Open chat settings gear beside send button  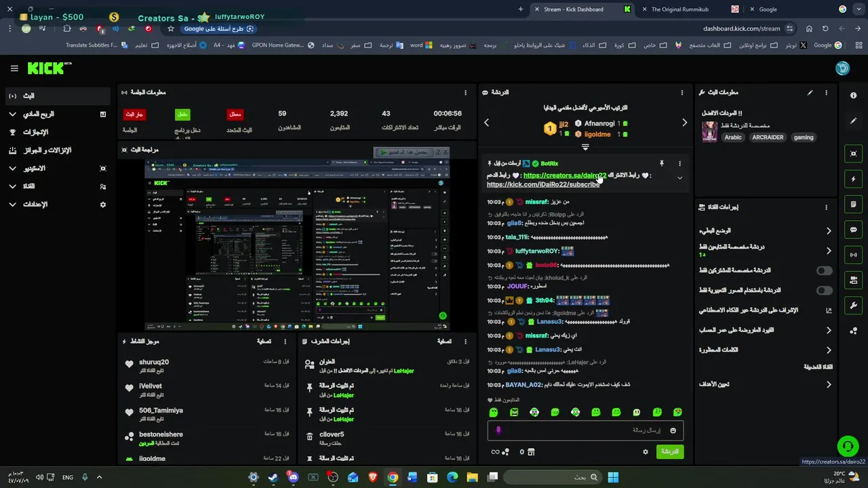tap(645, 451)
